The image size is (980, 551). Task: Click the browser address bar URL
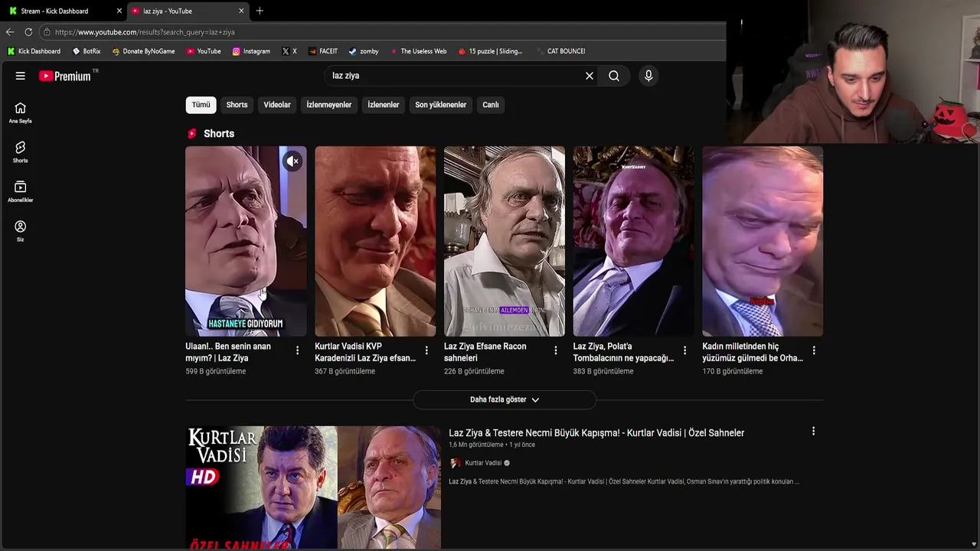pos(145,32)
